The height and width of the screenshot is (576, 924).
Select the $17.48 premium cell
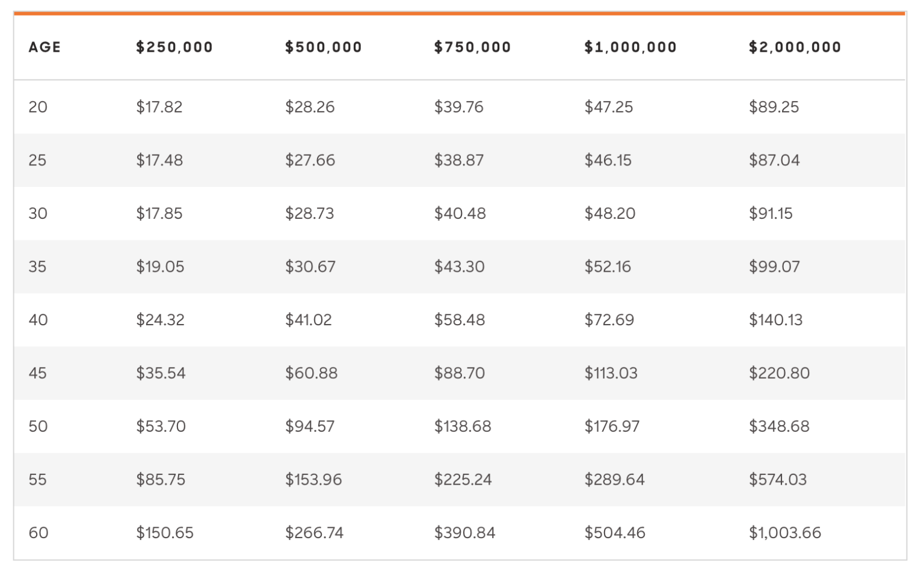click(x=159, y=161)
